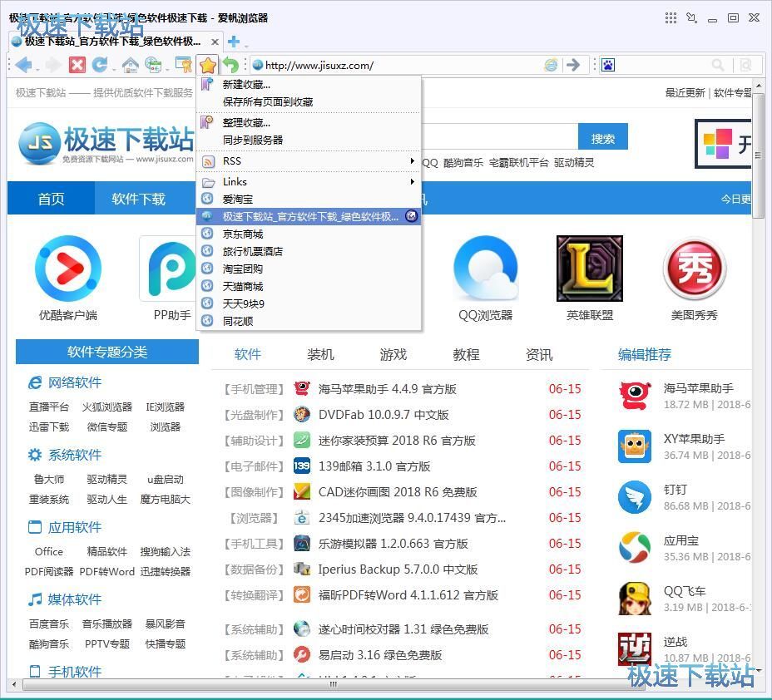Click the window-with-key toolbar icon
This screenshot has height=700, width=772.
click(184, 65)
